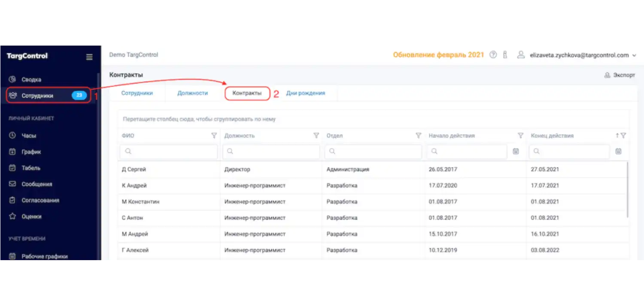Click the help question mark icon
The height and width of the screenshot is (301, 644).
pyautogui.click(x=493, y=55)
